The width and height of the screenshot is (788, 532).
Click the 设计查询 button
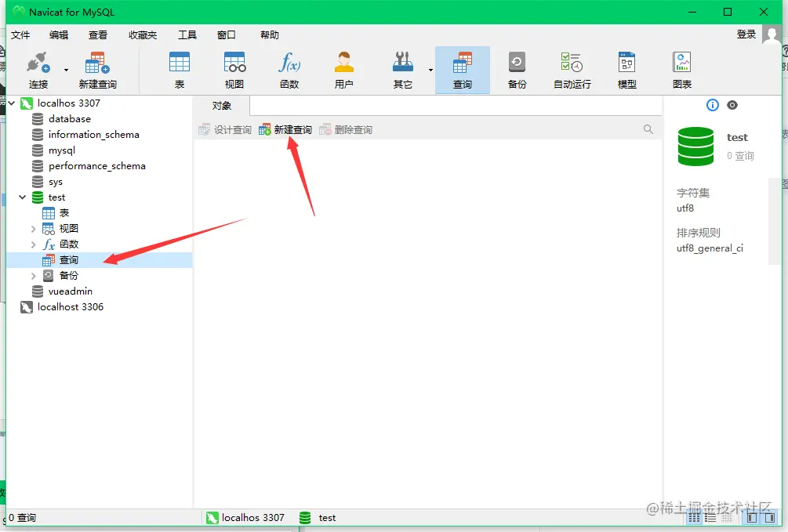point(225,129)
